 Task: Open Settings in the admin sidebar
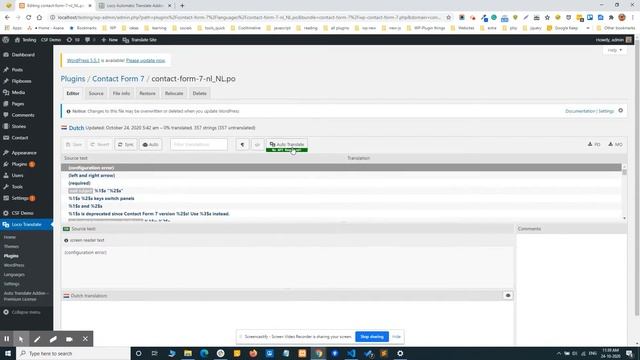click(x=20, y=198)
